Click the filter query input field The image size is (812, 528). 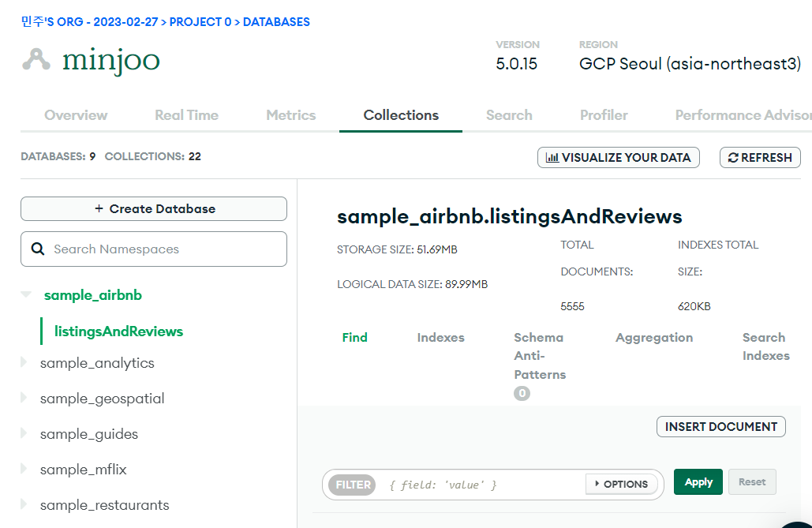[x=481, y=485]
